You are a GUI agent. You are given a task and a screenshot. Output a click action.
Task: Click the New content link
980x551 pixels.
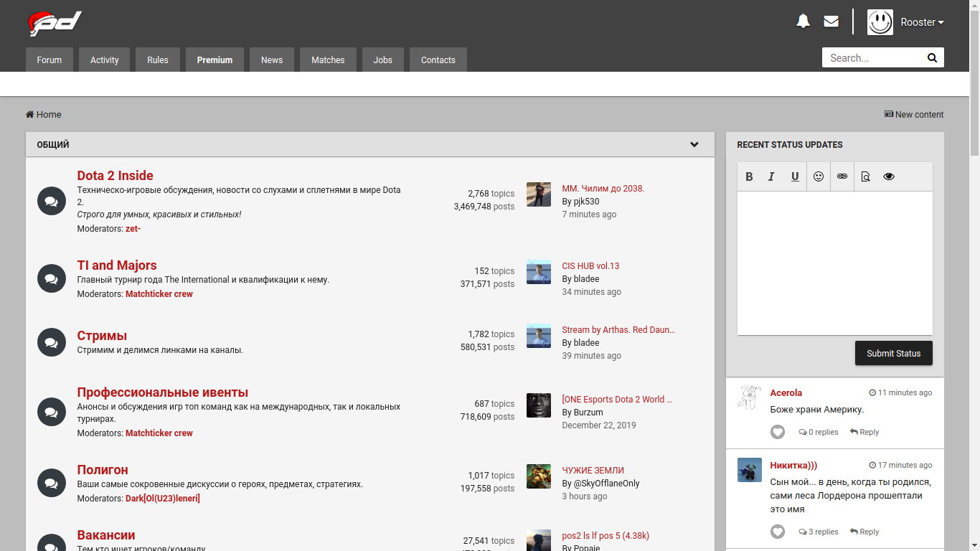tap(914, 115)
